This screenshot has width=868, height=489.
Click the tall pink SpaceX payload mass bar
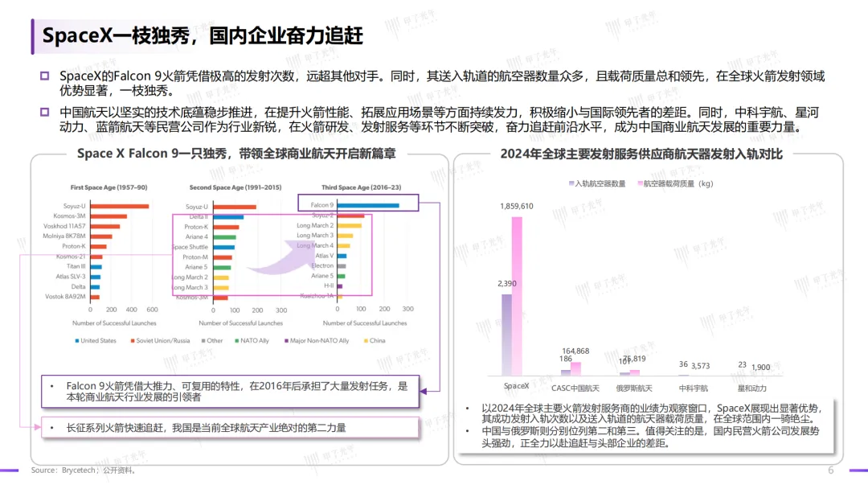click(517, 296)
